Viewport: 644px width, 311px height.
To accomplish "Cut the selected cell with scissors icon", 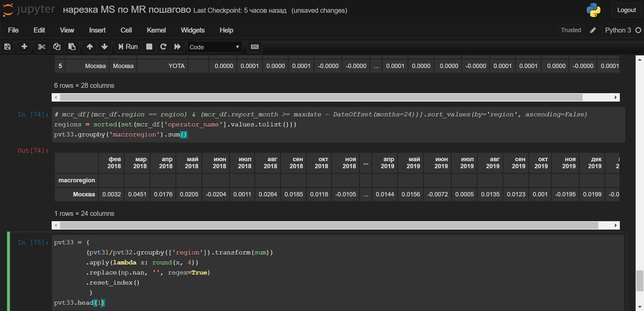I will pyautogui.click(x=41, y=47).
